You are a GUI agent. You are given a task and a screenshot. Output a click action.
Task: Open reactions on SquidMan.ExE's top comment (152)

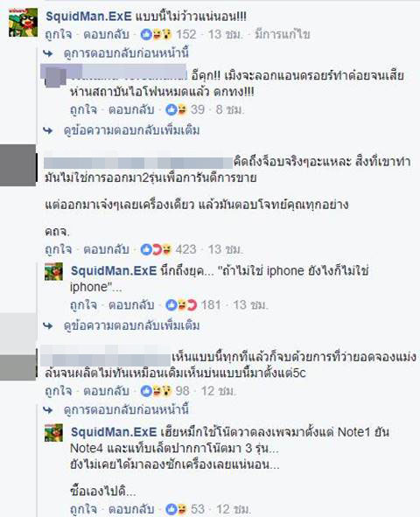(157, 34)
